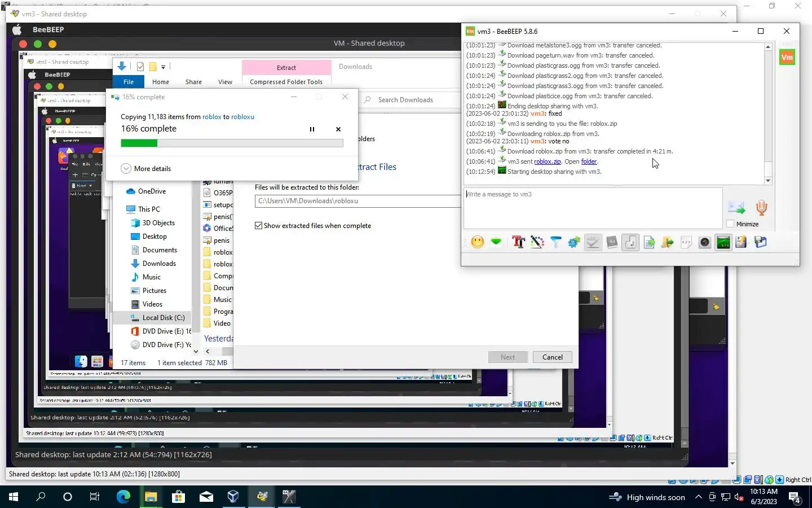Click the source code snippet icon
The width and height of the screenshot is (812, 508).
point(686,242)
